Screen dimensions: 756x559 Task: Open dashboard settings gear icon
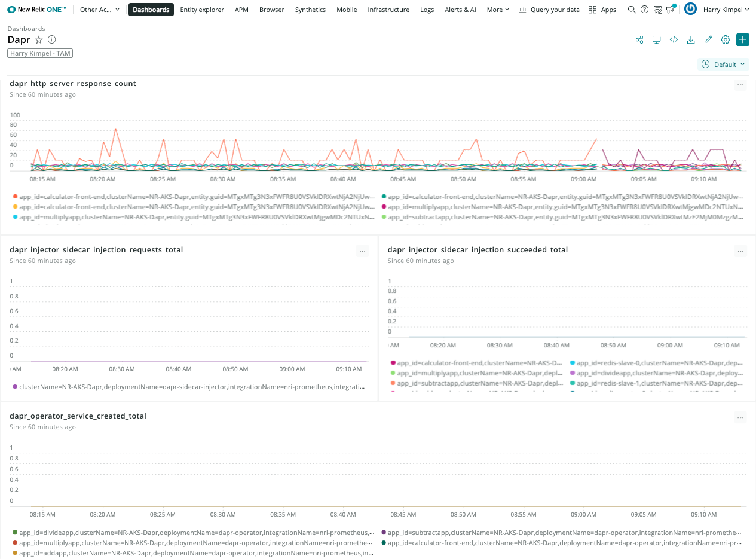coord(726,40)
